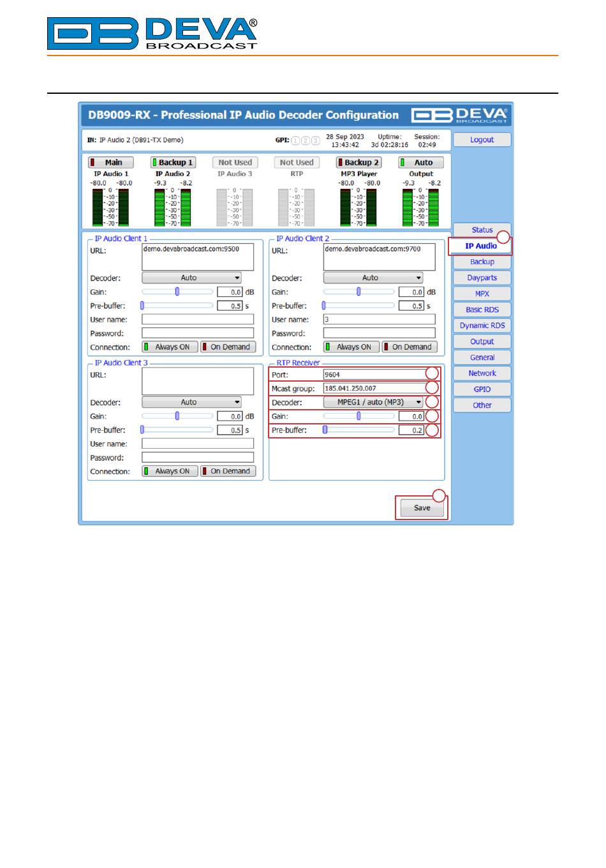Set IP Audio Client 2 connection to On Demand

tap(410, 347)
